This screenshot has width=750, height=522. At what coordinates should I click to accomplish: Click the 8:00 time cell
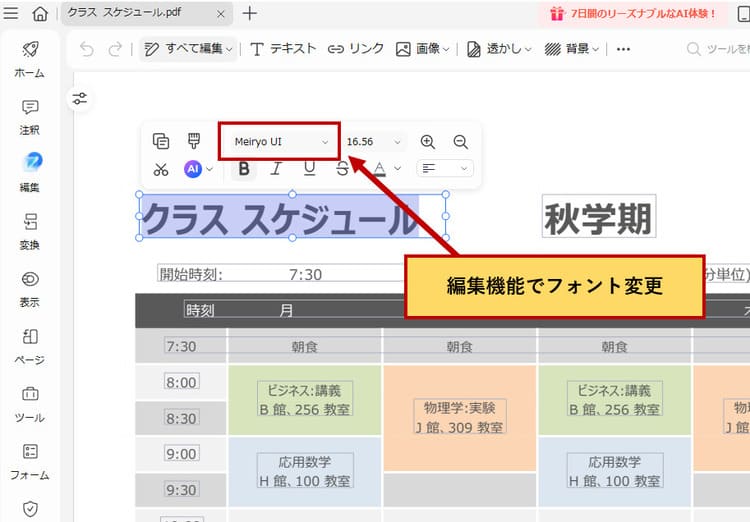181,382
